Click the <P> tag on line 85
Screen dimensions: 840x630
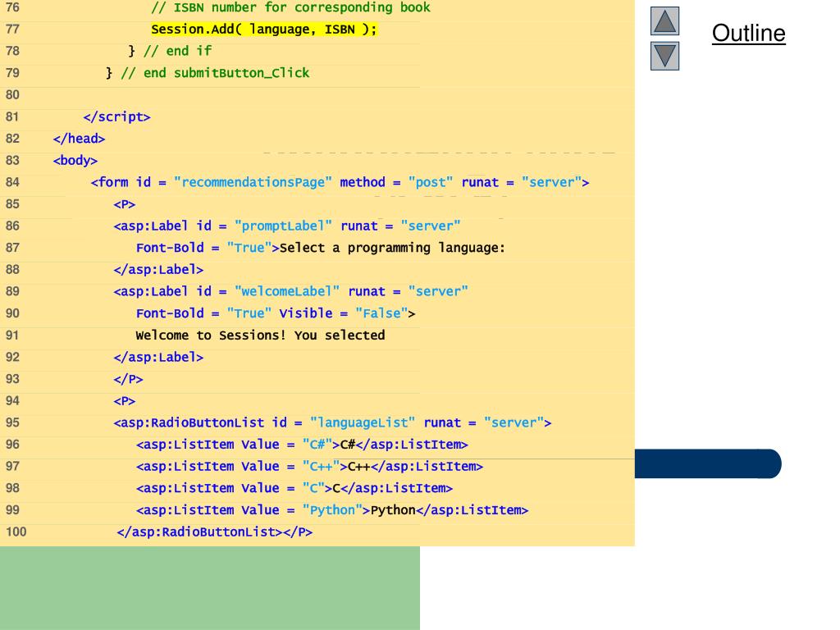click(125, 204)
